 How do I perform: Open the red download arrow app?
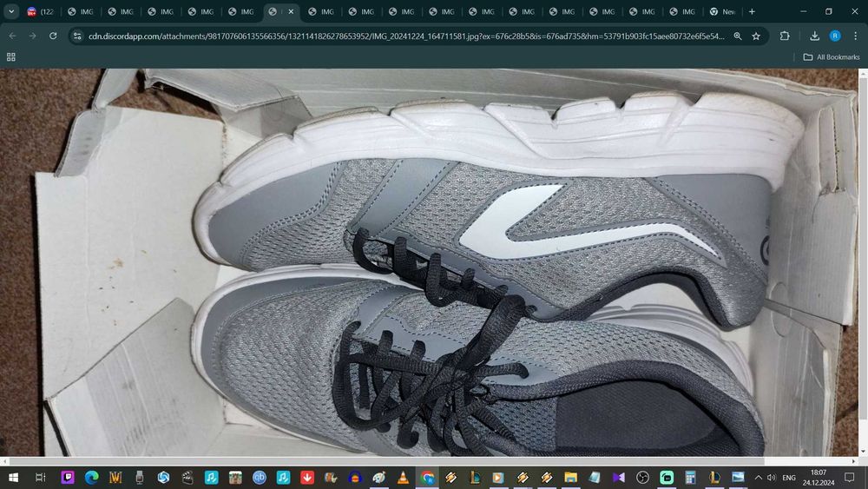click(x=307, y=478)
